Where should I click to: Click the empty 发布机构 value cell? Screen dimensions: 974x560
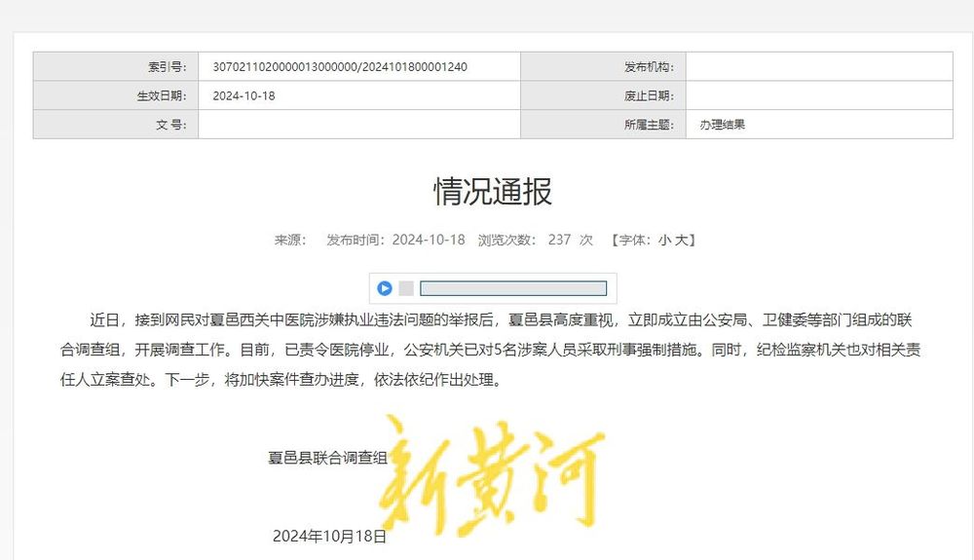(818, 67)
